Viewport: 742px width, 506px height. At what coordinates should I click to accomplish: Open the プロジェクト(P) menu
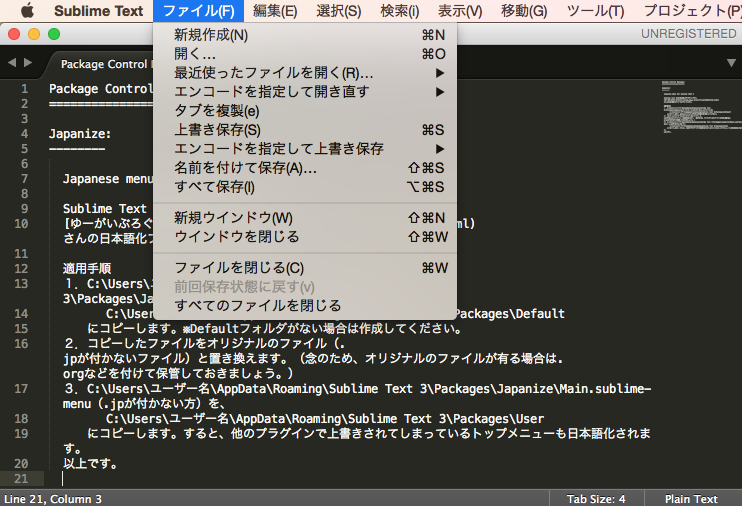point(692,10)
